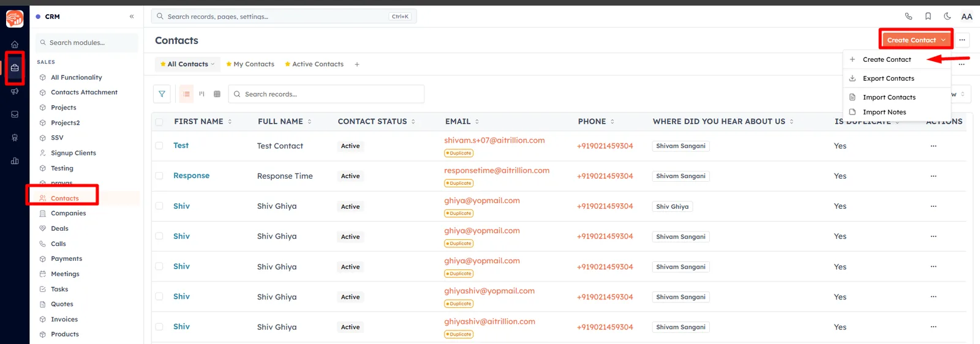Expand the Create Contact button arrow
Image resolution: width=980 pixels, height=344 pixels.
(943, 40)
